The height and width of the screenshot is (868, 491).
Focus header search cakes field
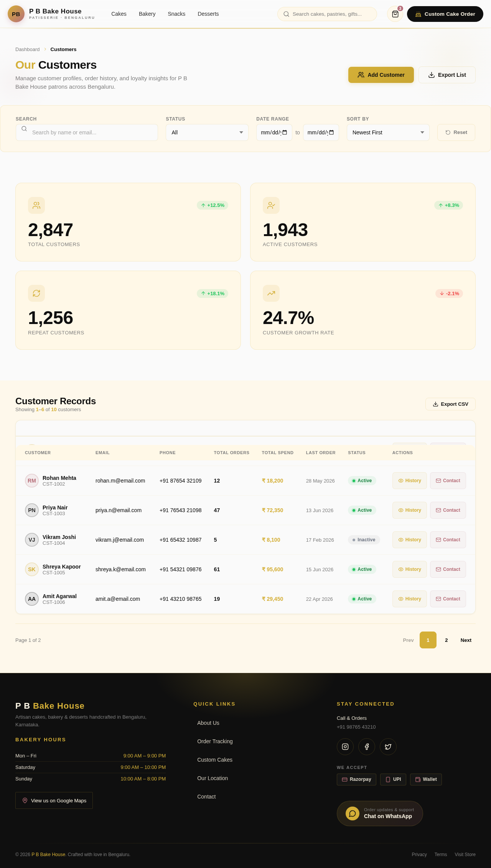coord(327,14)
